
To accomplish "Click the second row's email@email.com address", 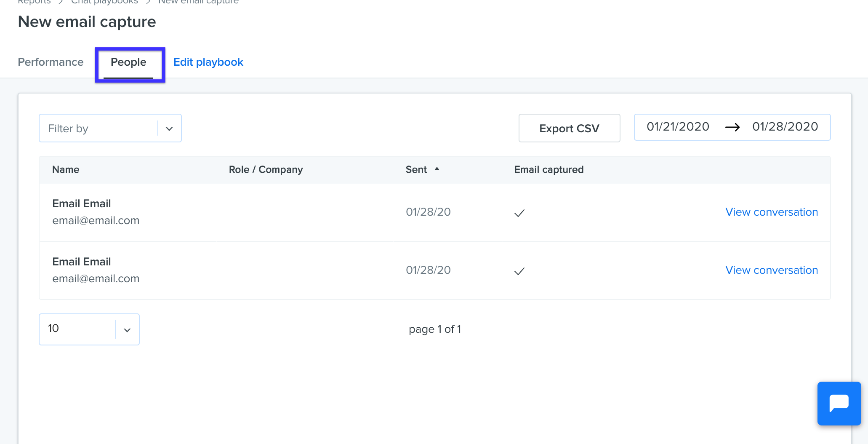I will pos(96,278).
